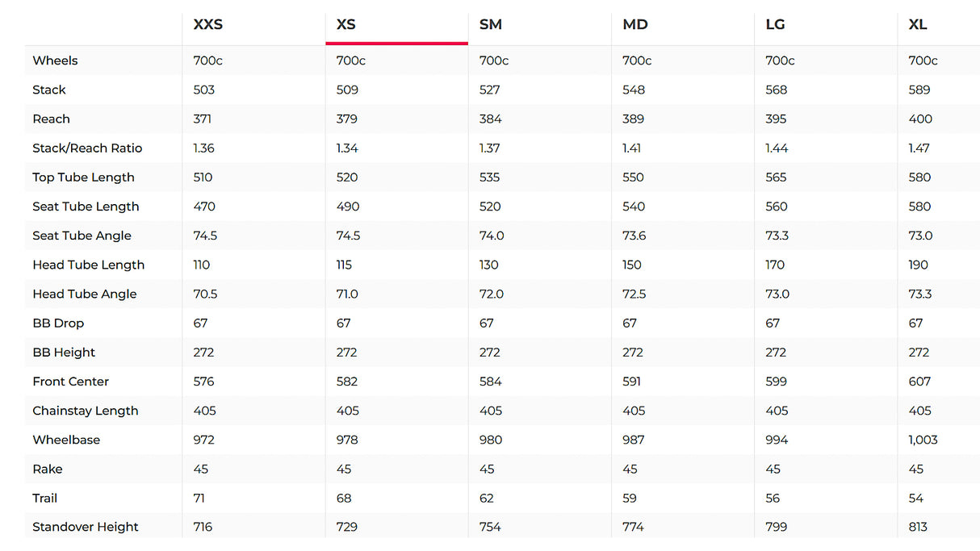Image resolution: width=980 pixels, height=551 pixels.
Task: Click the LG Head Tube Angle value 73.0
Action: point(777,294)
